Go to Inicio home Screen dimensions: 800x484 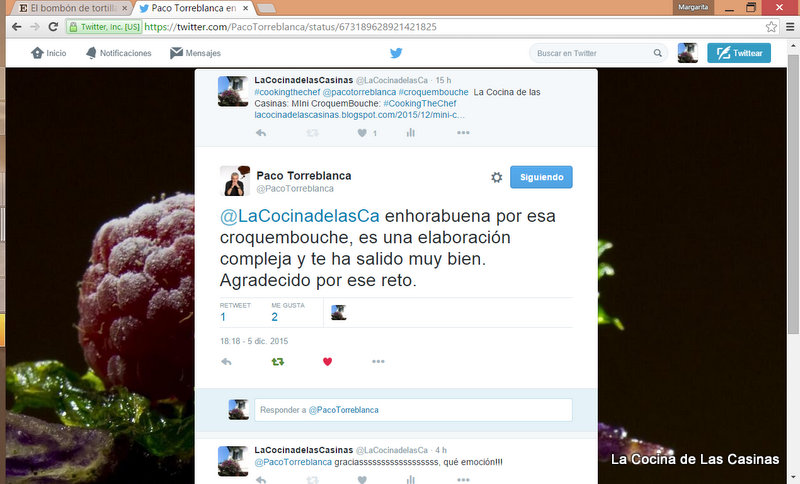click(x=48, y=53)
